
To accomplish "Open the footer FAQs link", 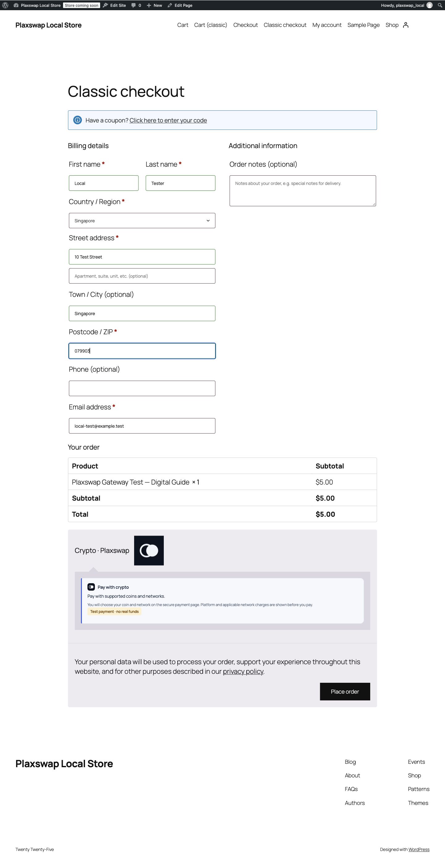I will [x=351, y=789].
